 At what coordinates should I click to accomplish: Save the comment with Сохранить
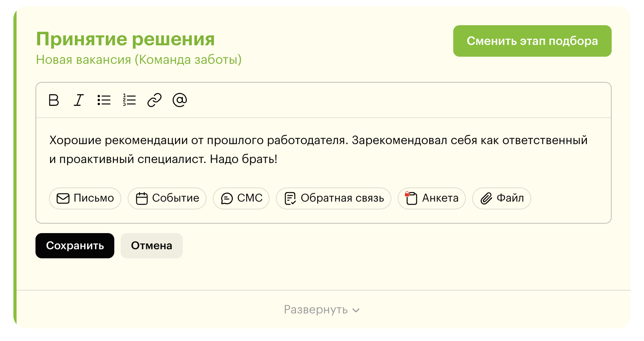tap(75, 246)
